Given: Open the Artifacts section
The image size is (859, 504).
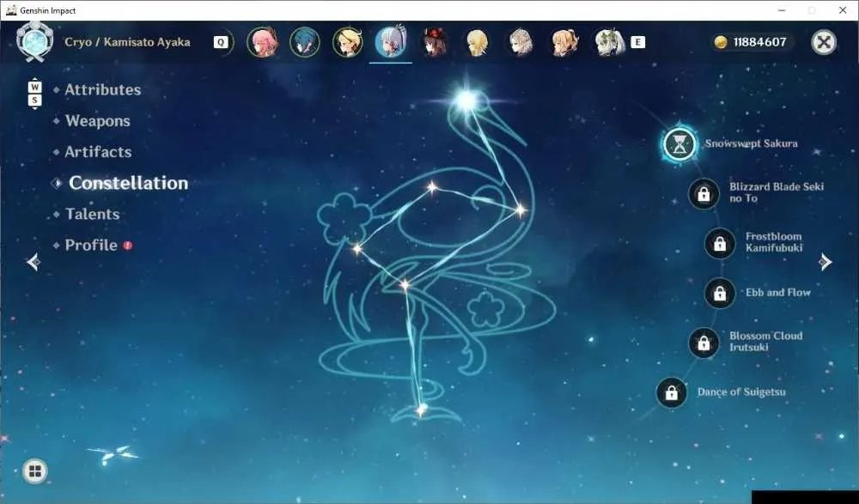Looking at the screenshot, I should (98, 152).
